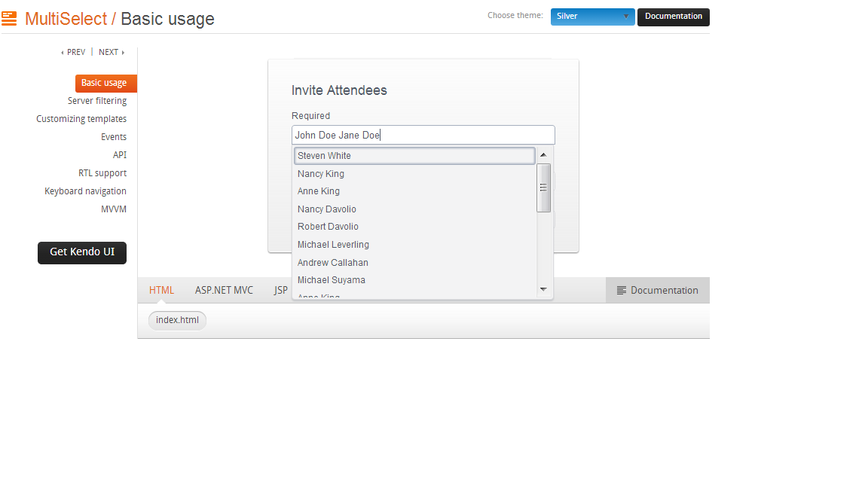Click the orange Kendo logo icon
This screenshot has width=868, height=488.
coord(9,19)
